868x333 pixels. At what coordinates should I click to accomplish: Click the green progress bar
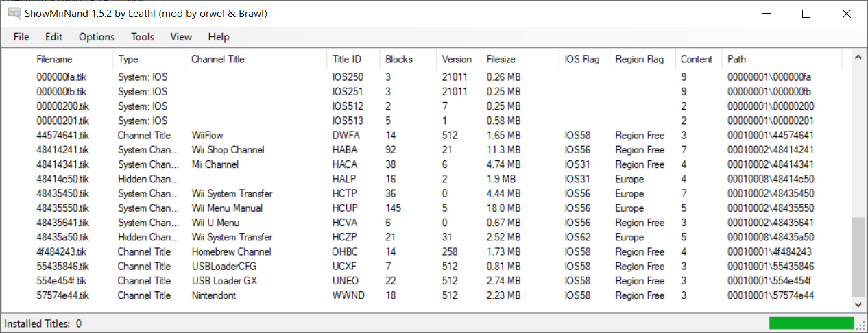click(x=811, y=323)
